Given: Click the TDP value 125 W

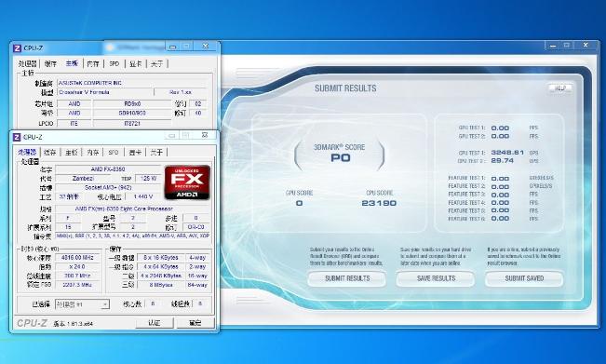Looking at the screenshot, I should pos(148,179).
